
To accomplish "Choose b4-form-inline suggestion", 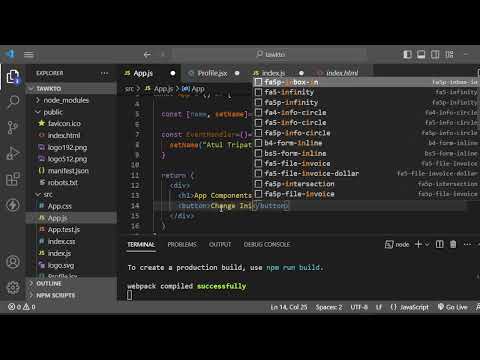I will 366,143.
